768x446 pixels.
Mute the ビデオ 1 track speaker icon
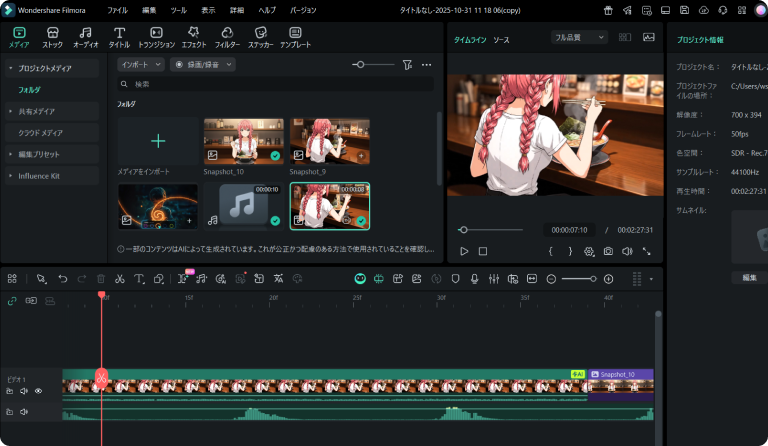pyautogui.click(x=24, y=391)
